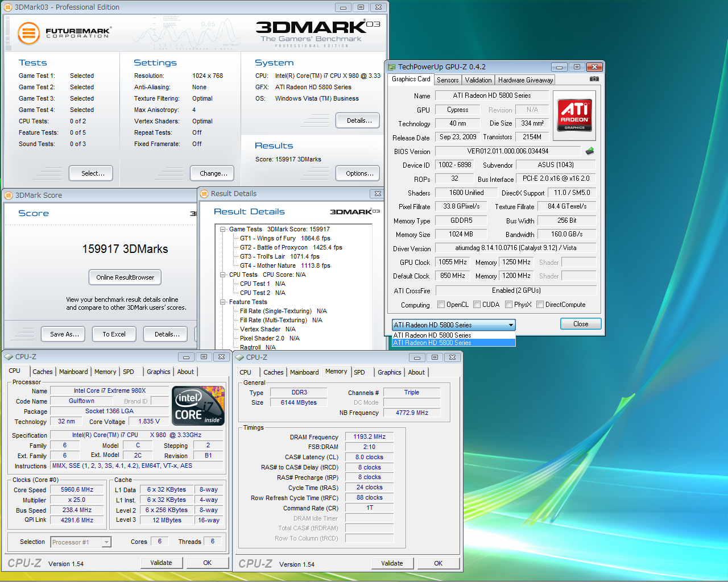This screenshot has height=582, width=728.
Task: Click Change... button under Settings
Action: pyautogui.click(x=212, y=173)
